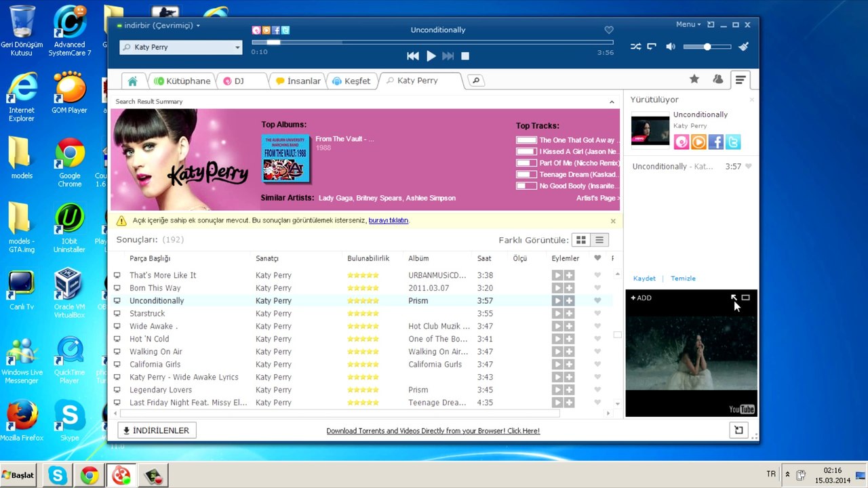Switch results to grid view
868x488 pixels.
click(x=581, y=240)
